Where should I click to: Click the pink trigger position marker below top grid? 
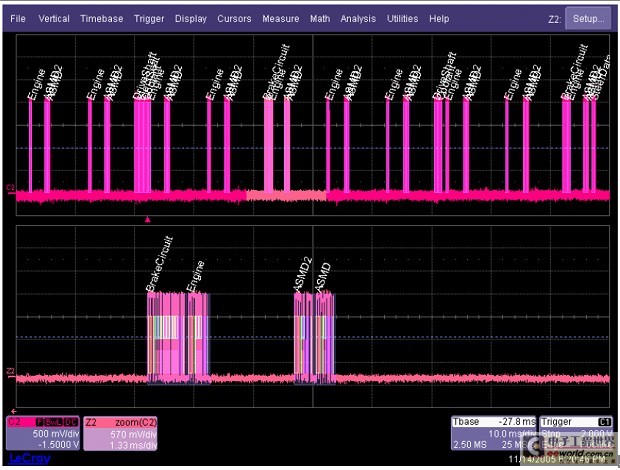148,218
